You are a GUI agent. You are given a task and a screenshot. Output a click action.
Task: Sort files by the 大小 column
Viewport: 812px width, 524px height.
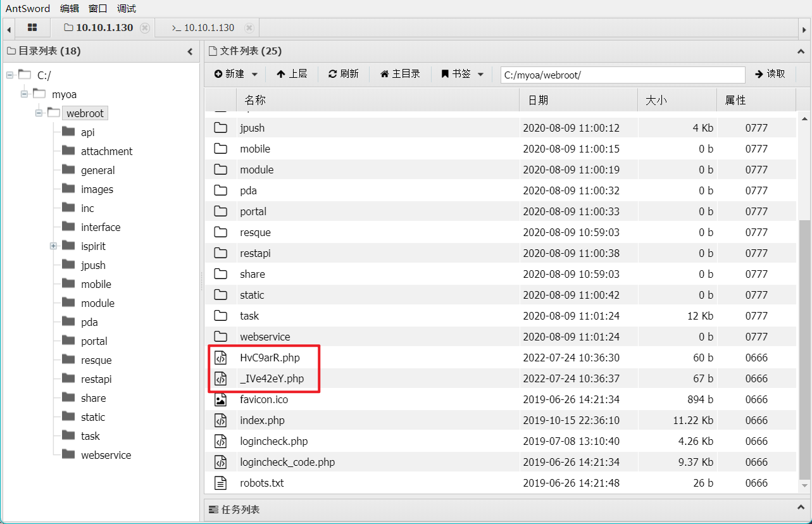coord(677,100)
